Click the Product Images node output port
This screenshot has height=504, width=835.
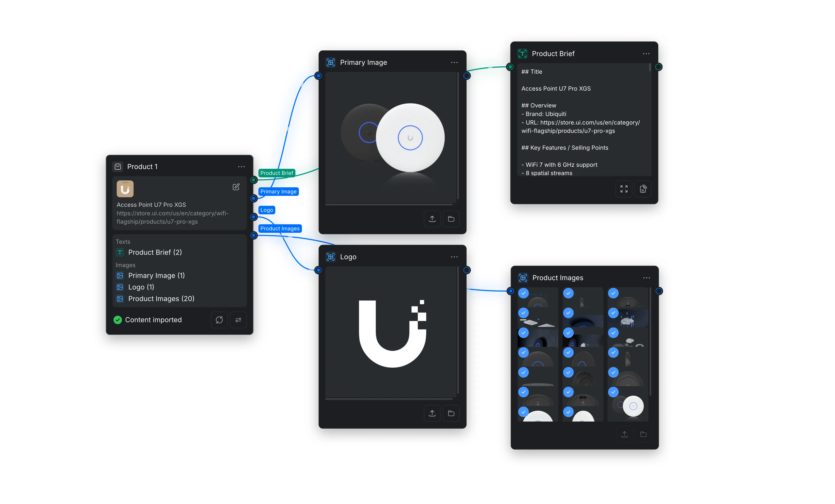tap(659, 291)
